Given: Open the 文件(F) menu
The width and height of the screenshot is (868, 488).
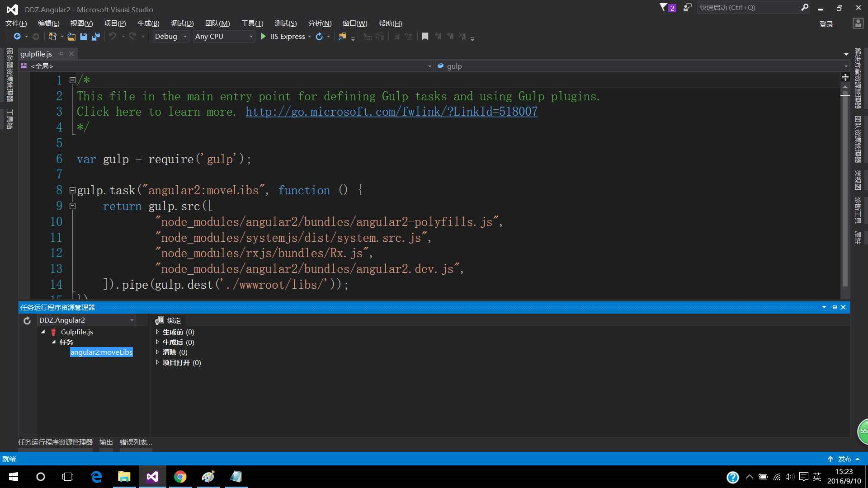Looking at the screenshot, I should tap(16, 23).
